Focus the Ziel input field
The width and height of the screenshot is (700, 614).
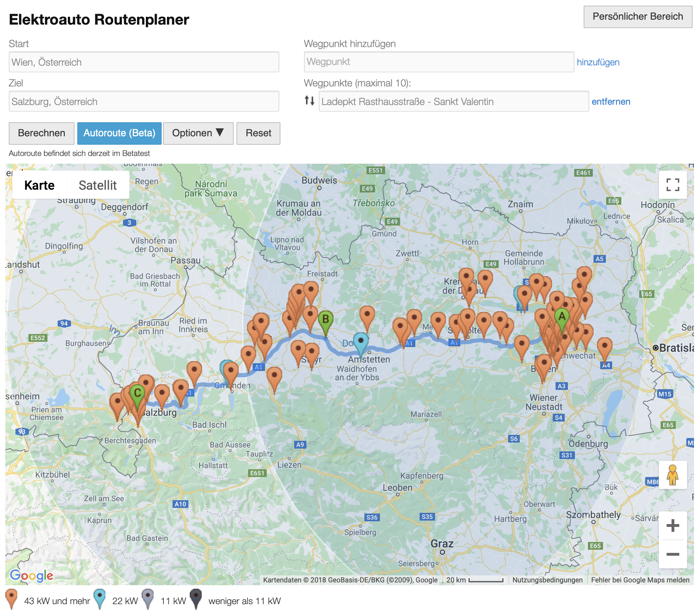click(144, 102)
